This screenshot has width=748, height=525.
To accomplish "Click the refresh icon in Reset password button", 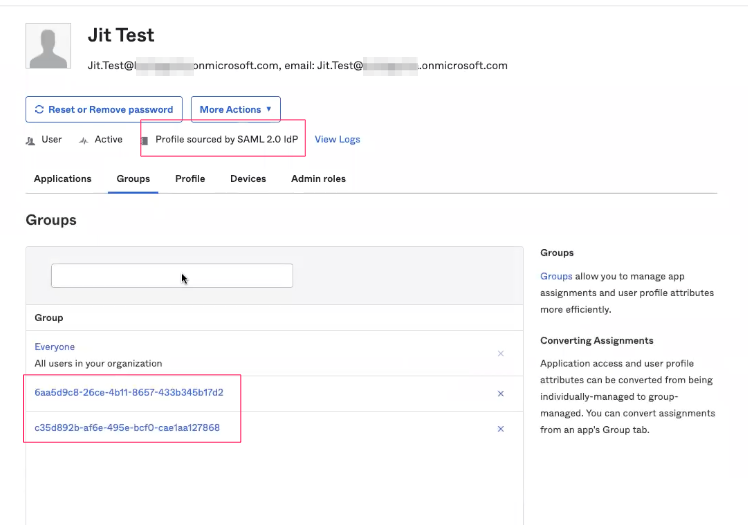I will click(x=39, y=110).
